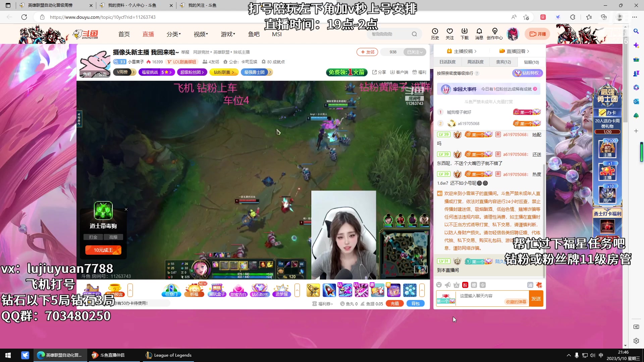Toggle the 已关注 follow button
This screenshot has height=362, width=644.
click(x=415, y=52)
